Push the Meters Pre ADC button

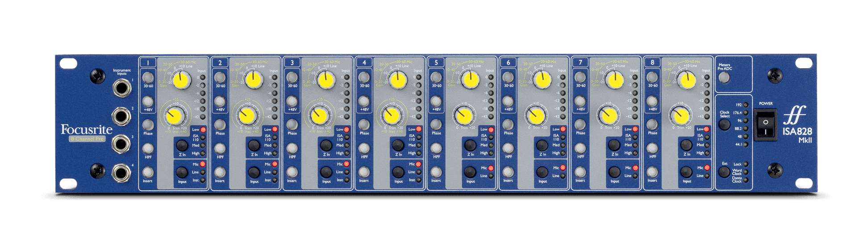pyautogui.click(x=724, y=78)
